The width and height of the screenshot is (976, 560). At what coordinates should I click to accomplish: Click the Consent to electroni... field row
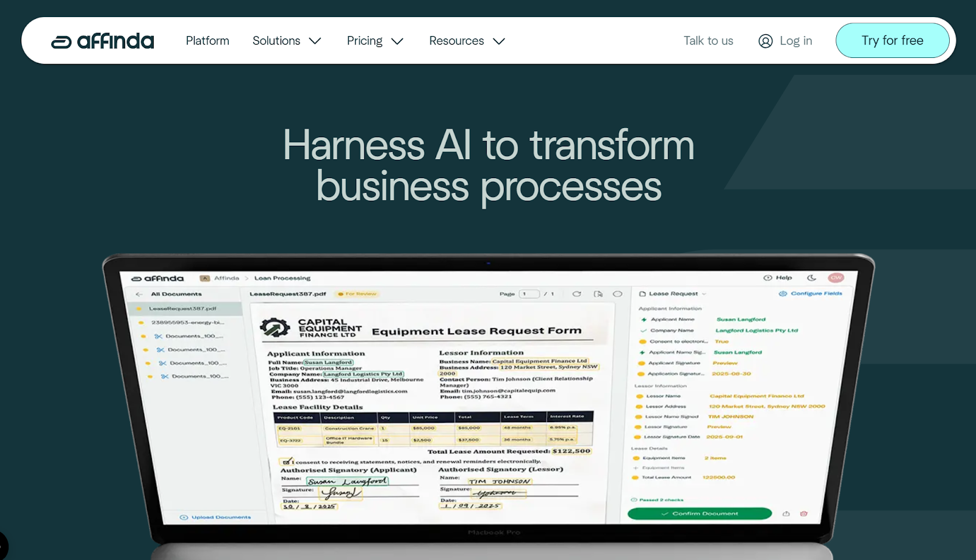click(x=684, y=342)
